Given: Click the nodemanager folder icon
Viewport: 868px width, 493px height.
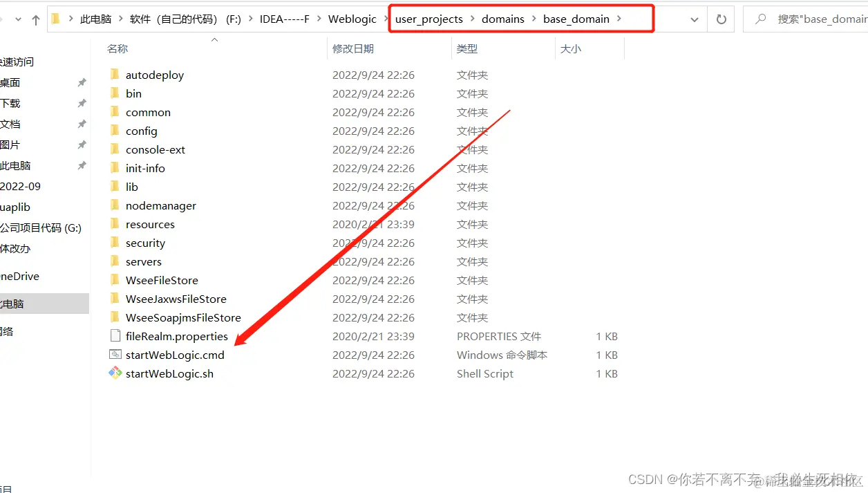Looking at the screenshot, I should coord(115,205).
